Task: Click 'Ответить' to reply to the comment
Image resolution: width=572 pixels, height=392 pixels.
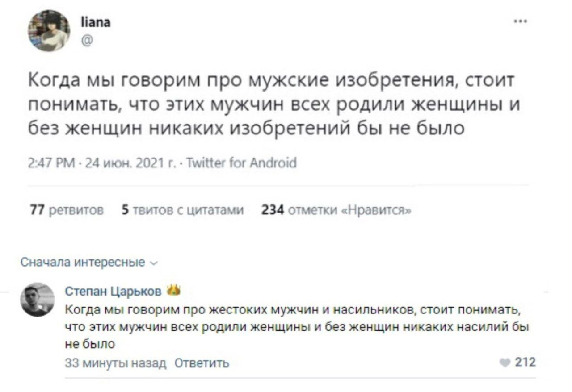Action: pyautogui.click(x=201, y=363)
